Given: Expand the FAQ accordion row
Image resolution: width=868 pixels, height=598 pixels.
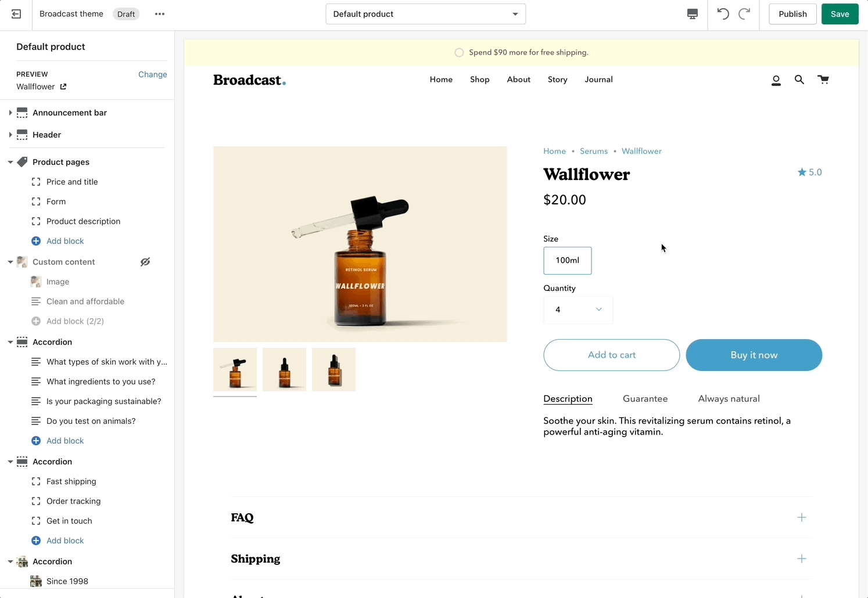Looking at the screenshot, I should coord(801,517).
